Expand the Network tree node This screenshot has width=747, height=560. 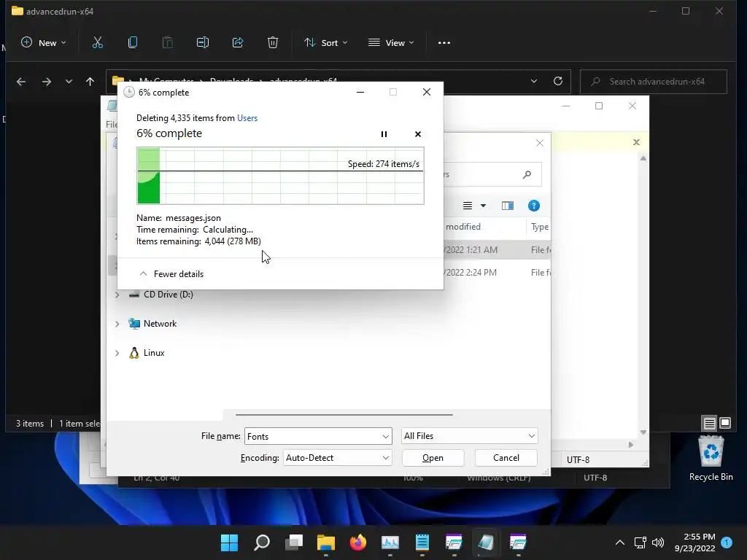point(117,324)
